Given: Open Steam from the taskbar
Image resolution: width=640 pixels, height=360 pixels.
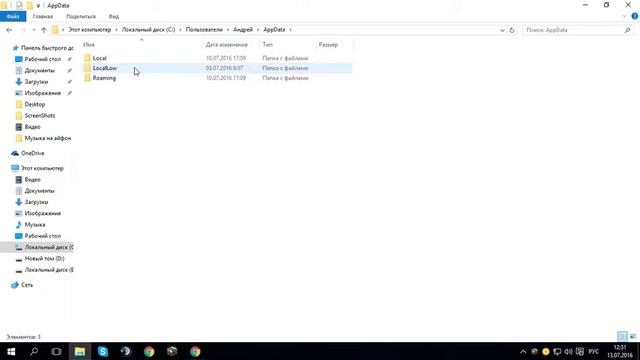Looking at the screenshot, I should tap(126, 351).
